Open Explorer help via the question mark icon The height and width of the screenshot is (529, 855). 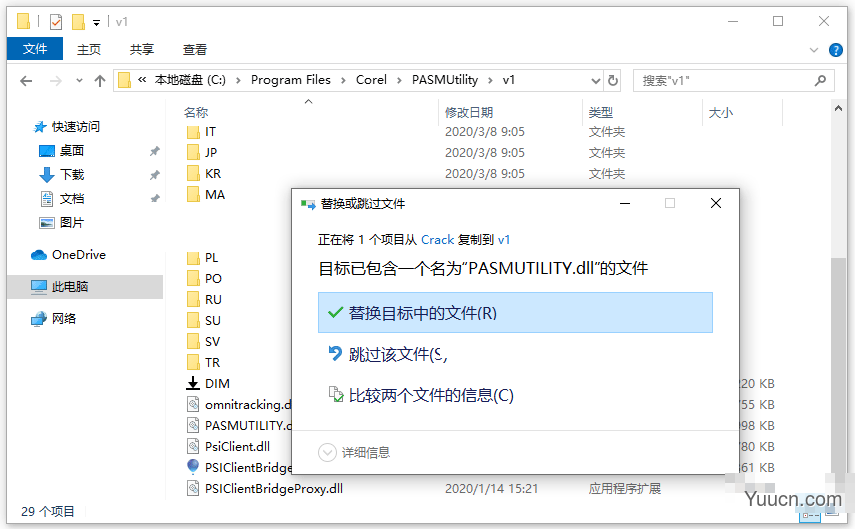pyautogui.click(x=835, y=50)
